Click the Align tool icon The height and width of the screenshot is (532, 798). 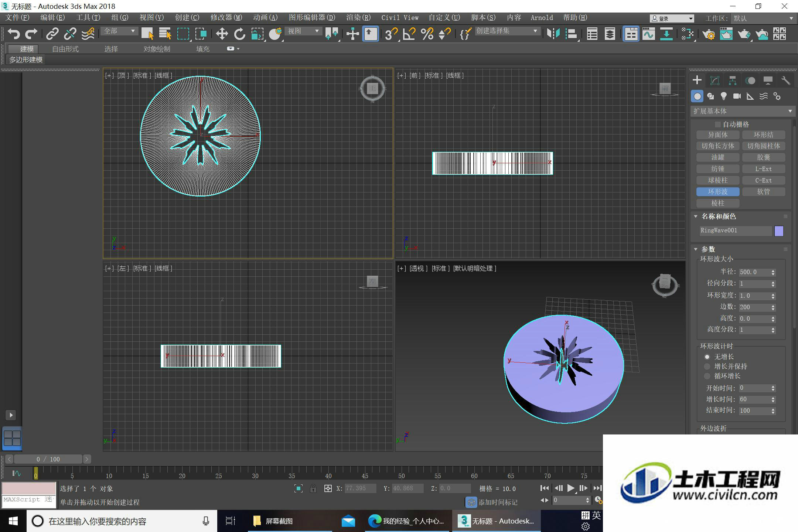(571, 34)
